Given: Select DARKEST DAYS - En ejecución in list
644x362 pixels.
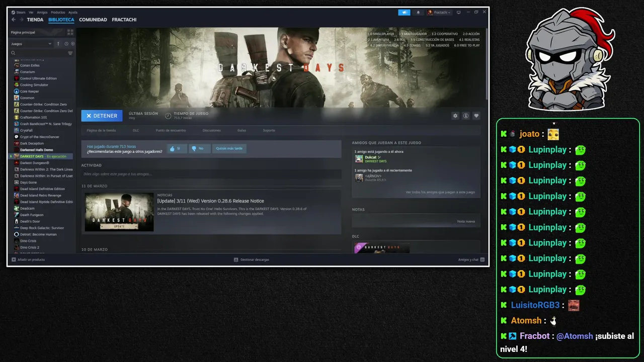Looking at the screenshot, I should [41, 156].
